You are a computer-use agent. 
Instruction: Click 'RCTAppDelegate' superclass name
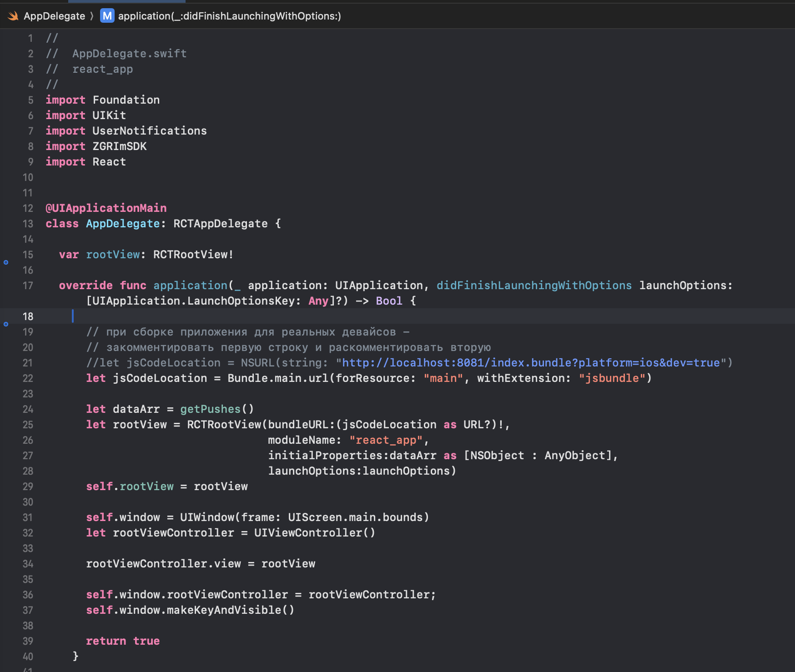pos(221,224)
